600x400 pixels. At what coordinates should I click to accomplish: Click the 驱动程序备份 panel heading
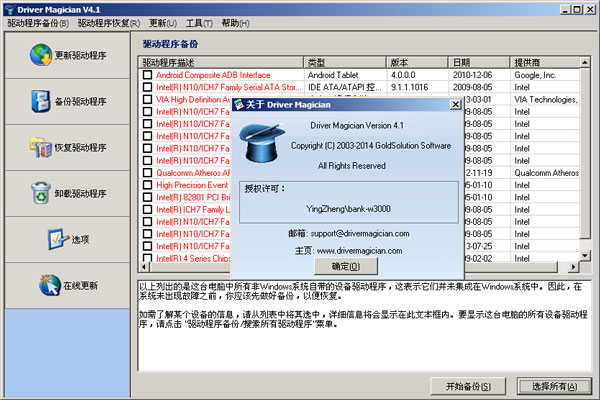click(170, 44)
